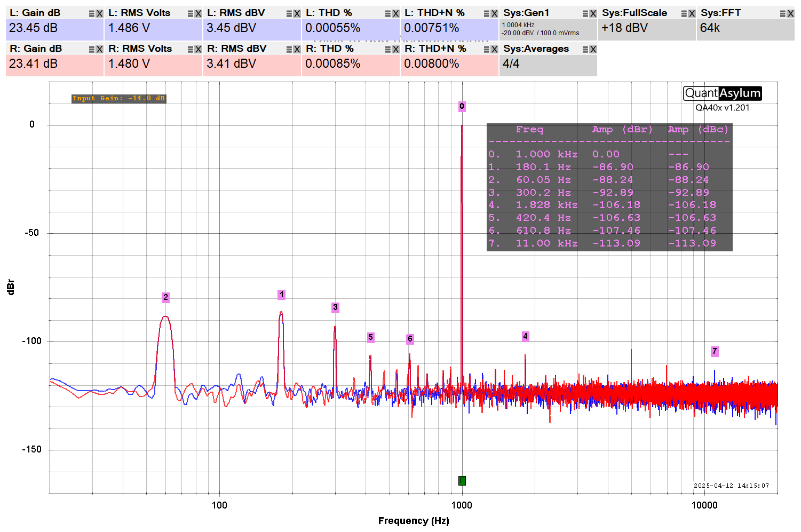
Task: Close the Sys:Gen1 tile
Action: 593,14
